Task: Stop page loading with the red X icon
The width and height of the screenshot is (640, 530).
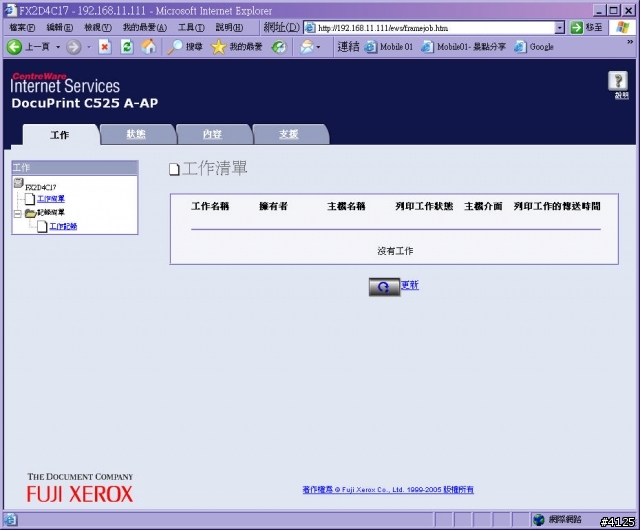Action: click(105, 47)
